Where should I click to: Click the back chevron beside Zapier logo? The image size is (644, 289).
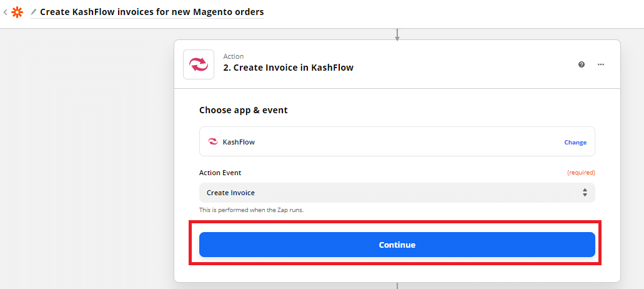5,12
